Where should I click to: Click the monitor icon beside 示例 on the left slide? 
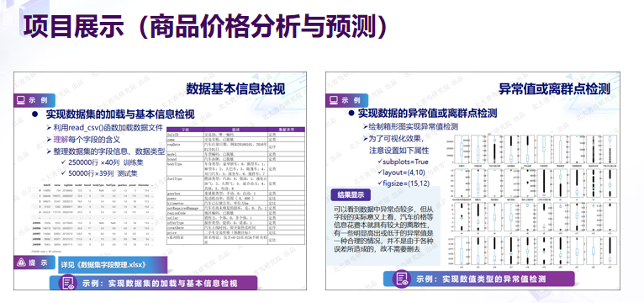coord(20,100)
